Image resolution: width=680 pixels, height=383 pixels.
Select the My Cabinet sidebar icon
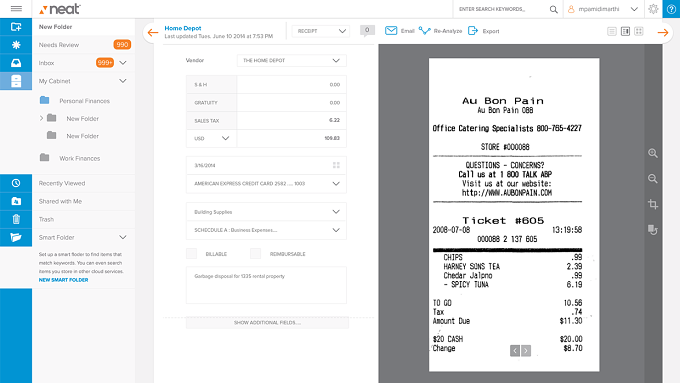coord(16,81)
